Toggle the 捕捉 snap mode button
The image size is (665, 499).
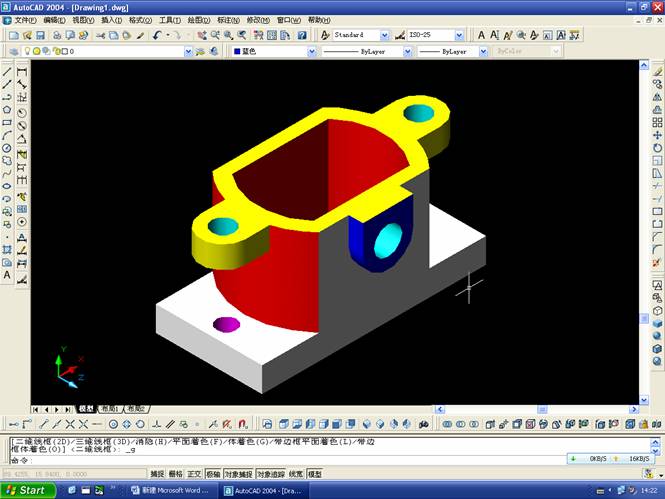pyautogui.click(x=157, y=474)
